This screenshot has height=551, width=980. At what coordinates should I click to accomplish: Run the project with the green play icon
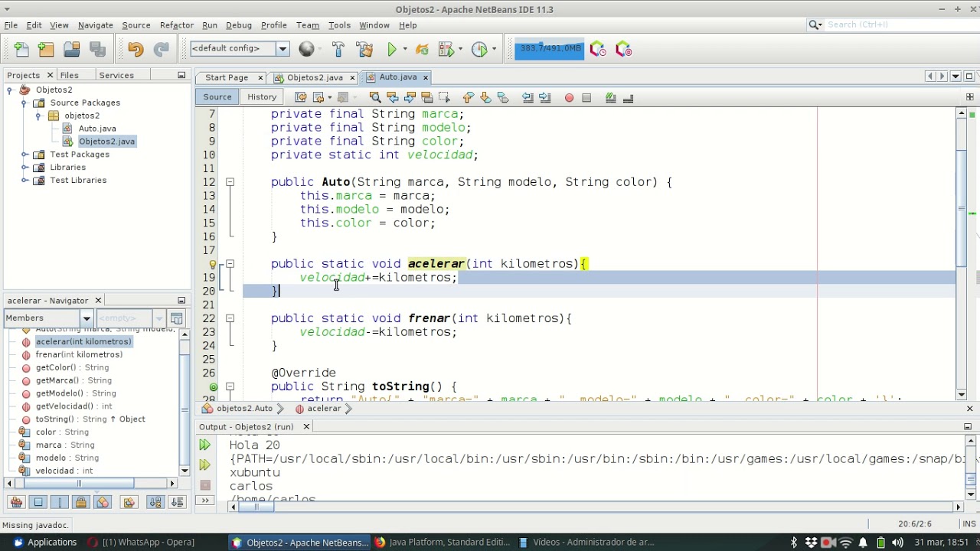pos(391,50)
